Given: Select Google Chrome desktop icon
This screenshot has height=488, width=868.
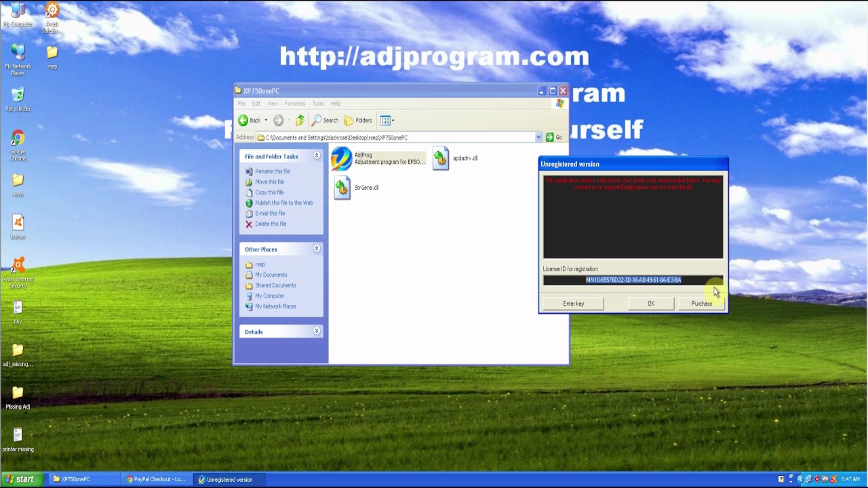Looking at the screenshot, I should (18, 144).
